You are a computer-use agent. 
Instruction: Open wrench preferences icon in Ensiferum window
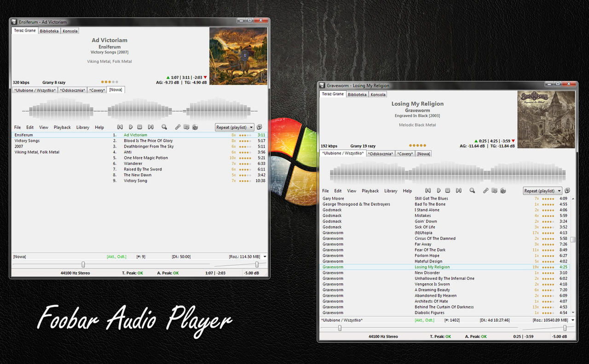178,127
